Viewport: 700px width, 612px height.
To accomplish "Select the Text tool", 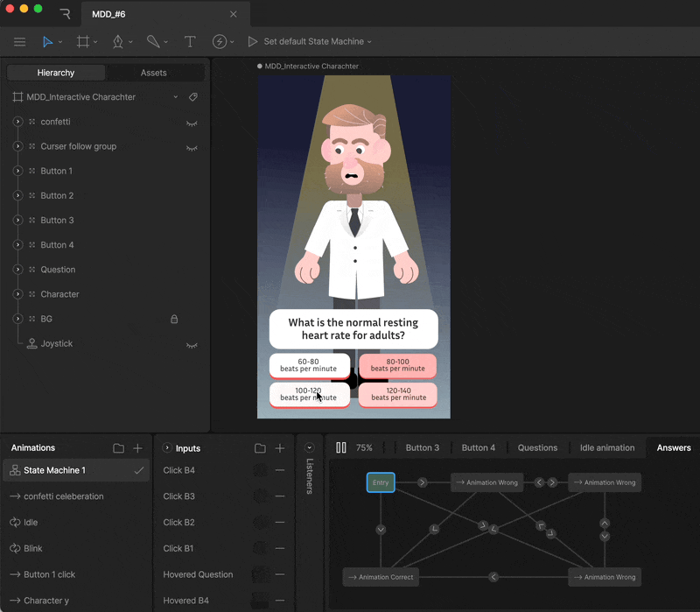I will (x=189, y=42).
